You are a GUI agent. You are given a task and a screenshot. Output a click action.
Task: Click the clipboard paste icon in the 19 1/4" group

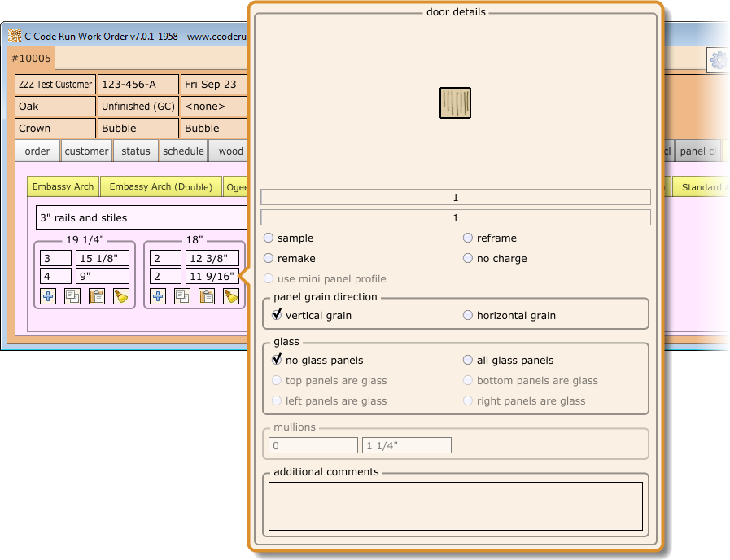click(97, 297)
